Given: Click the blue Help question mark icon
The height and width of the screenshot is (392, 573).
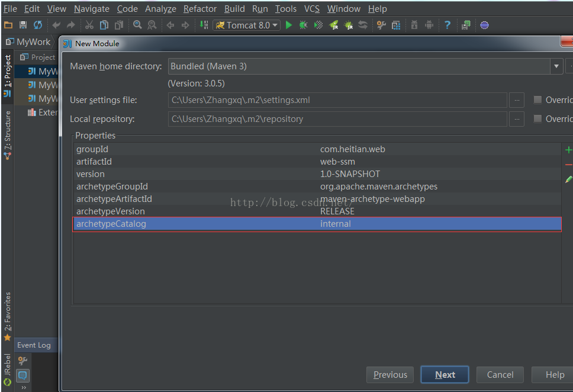Looking at the screenshot, I should [448, 25].
